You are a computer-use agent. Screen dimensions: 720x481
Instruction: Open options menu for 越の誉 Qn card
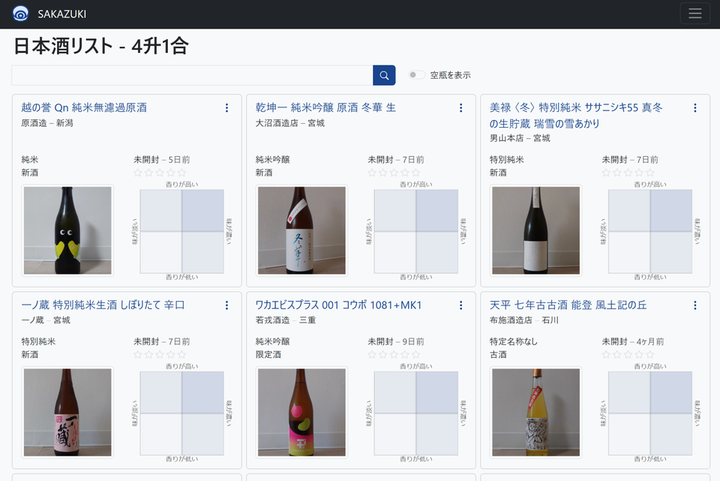(227, 108)
